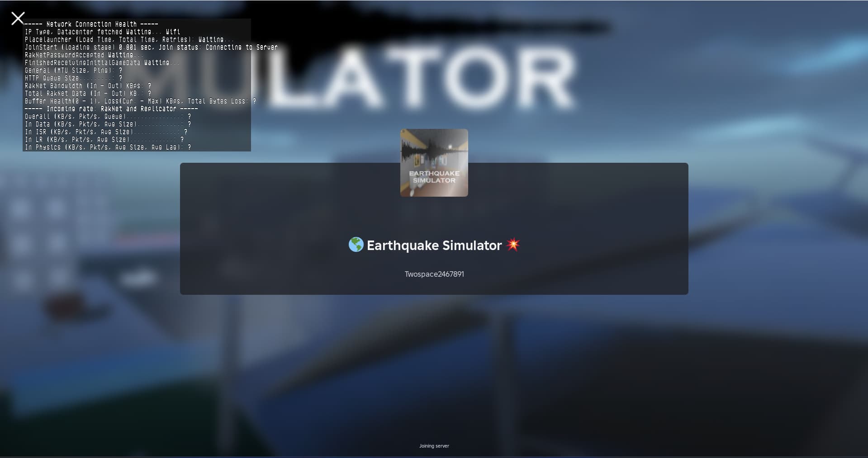Select the 'IP Type, Datacenter fetched' line

(x=103, y=32)
